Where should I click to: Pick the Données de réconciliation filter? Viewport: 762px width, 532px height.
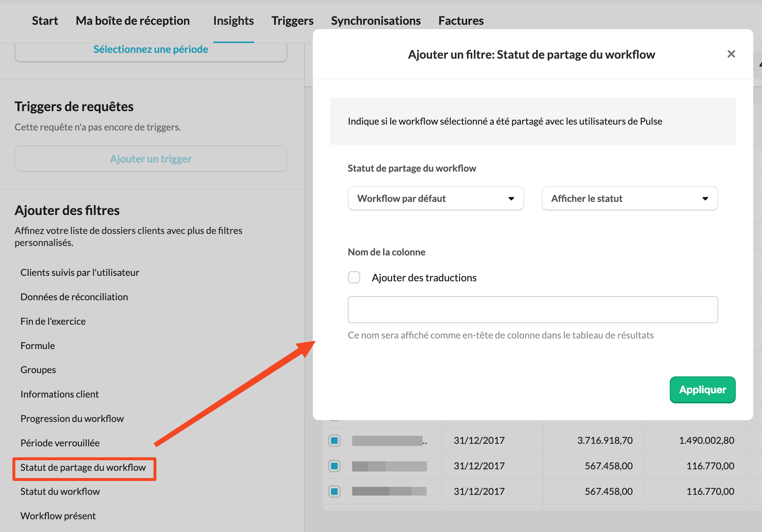tap(74, 297)
